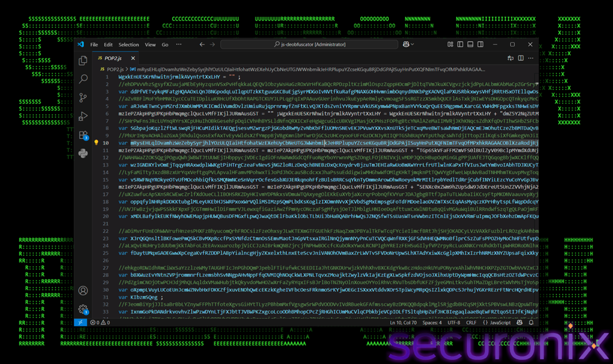Open the Selection menu
Viewport: 613px width, 364px height.
pyautogui.click(x=128, y=45)
